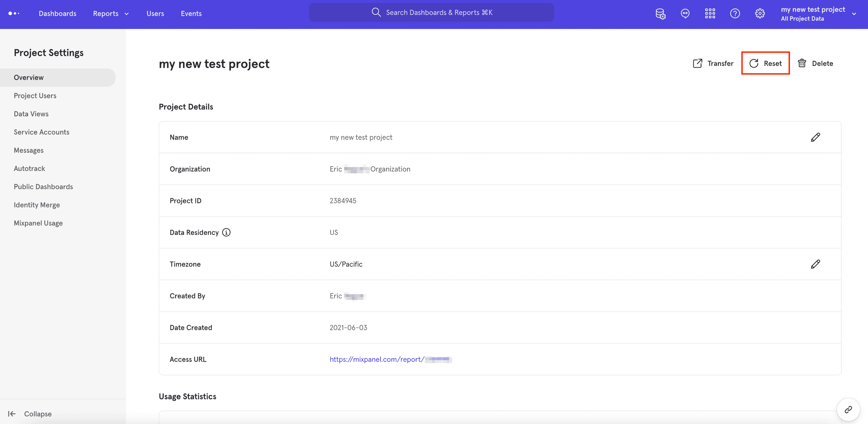Viewport: 868px width, 424px height.
Task: Click the Delete project icon
Action: point(802,63)
